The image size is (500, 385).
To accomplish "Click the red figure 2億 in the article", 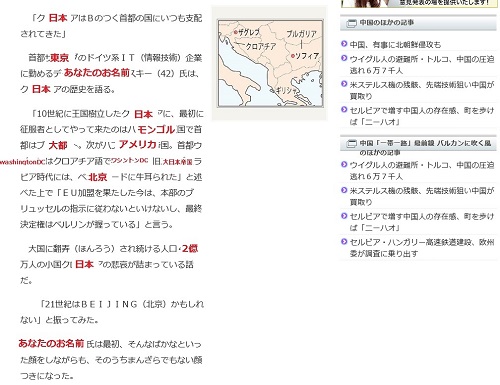I will [190, 248].
